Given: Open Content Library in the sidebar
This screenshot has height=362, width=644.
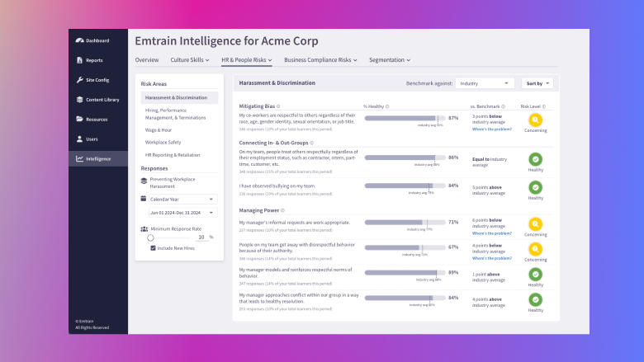Looking at the screenshot, I should coord(97,99).
